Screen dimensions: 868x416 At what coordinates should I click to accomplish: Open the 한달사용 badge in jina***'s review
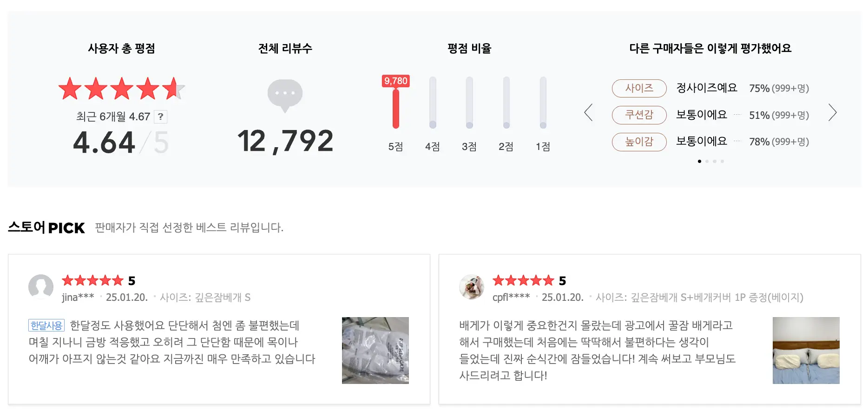point(46,326)
